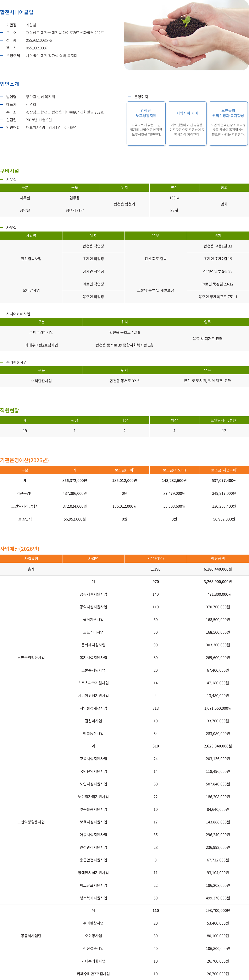This screenshot has height=980, width=249.
Task: Select the 노인역량활용사업 category cell
Action: tap(31, 822)
